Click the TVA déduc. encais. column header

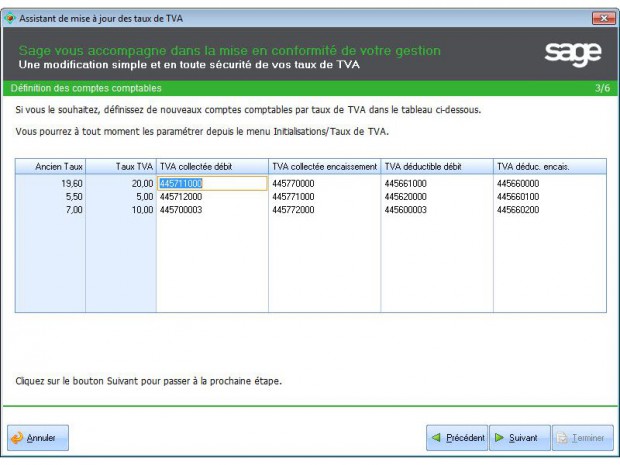point(550,166)
